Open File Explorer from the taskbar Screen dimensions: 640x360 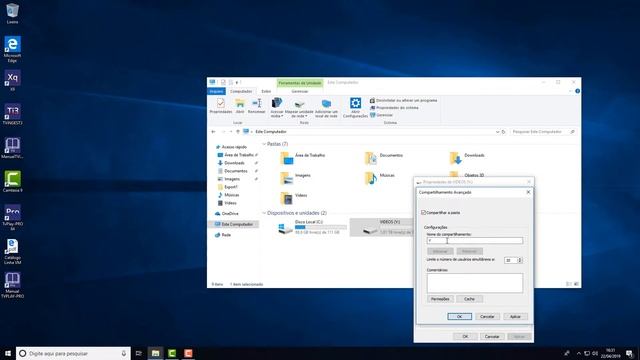tap(156, 353)
